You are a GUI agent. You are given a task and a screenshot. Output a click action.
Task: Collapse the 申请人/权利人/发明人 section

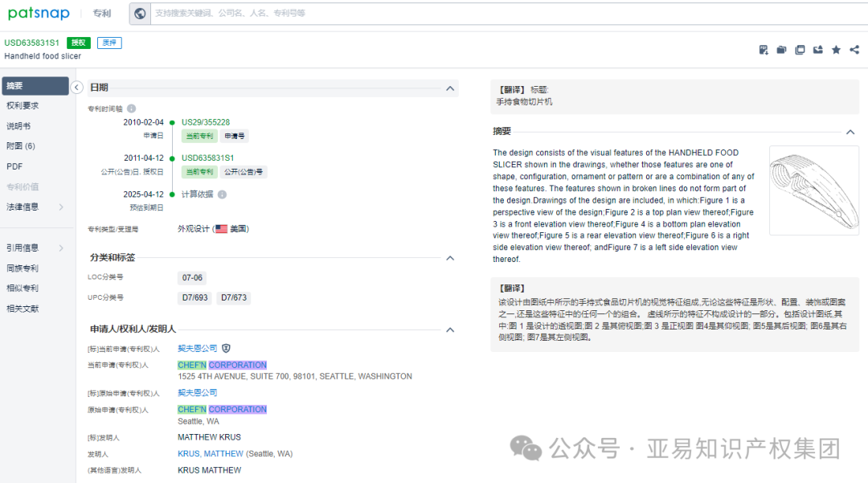450,330
